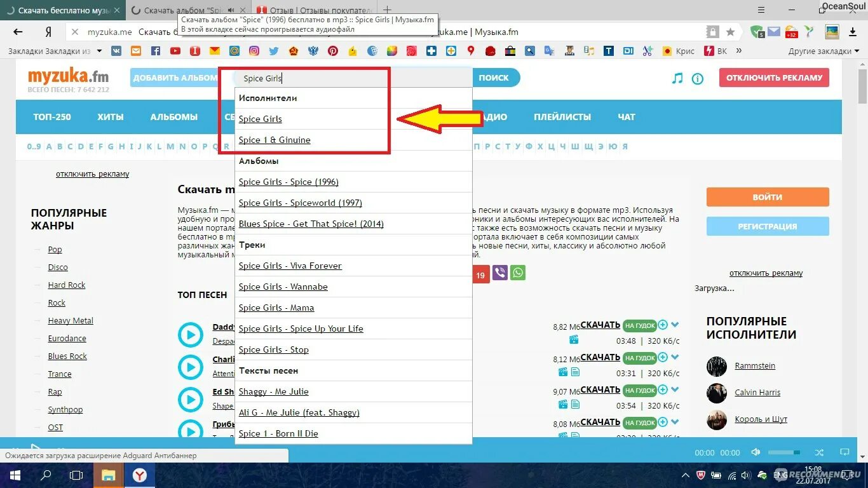
Task: Click the search field containing Spice Girls
Action: click(353, 78)
